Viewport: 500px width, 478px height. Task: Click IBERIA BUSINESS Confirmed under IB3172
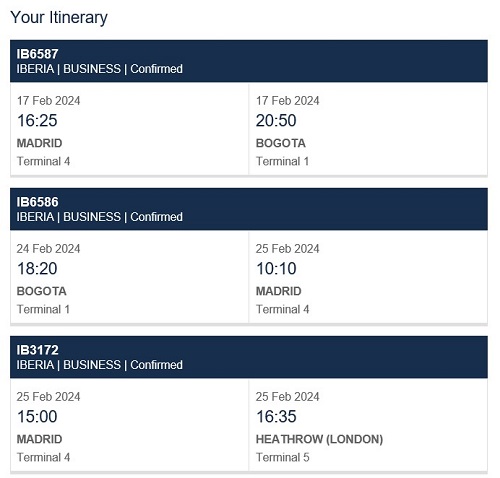click(x=99, y=365)
